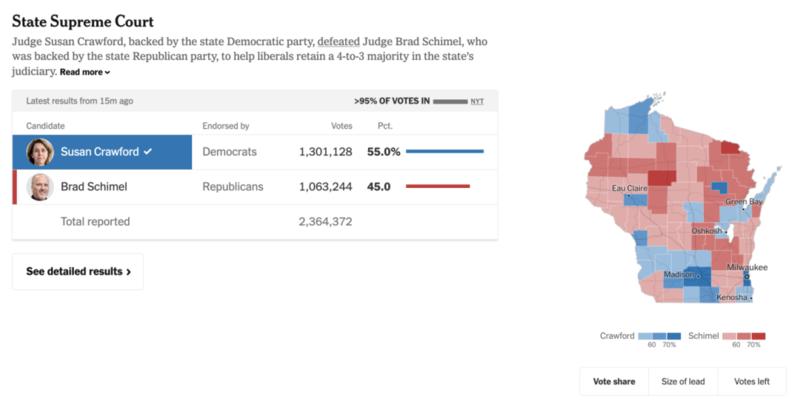800x419 pixels.
Task: Click the Schimel red legend swatch
Action: tap(744, 336)
